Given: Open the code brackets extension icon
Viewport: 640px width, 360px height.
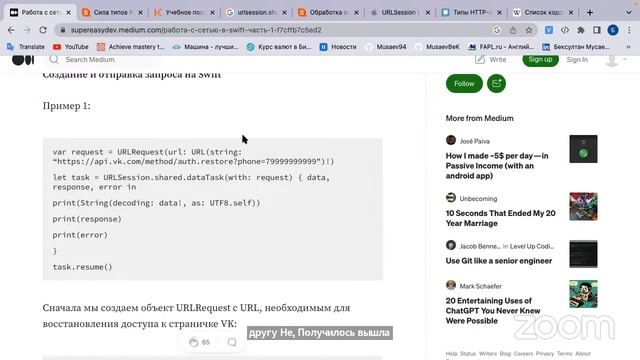Looking at the screenshot, I should tap(565, 30).
